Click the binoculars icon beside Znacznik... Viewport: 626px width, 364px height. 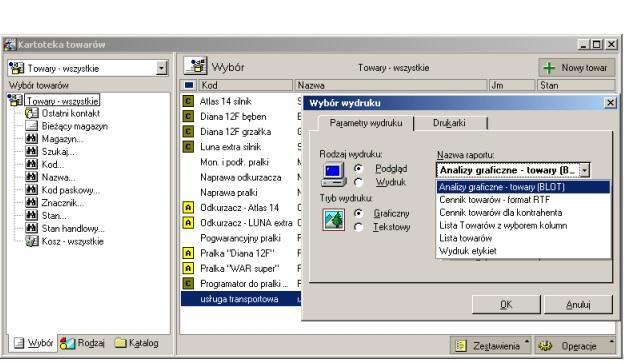click(32, 202)
